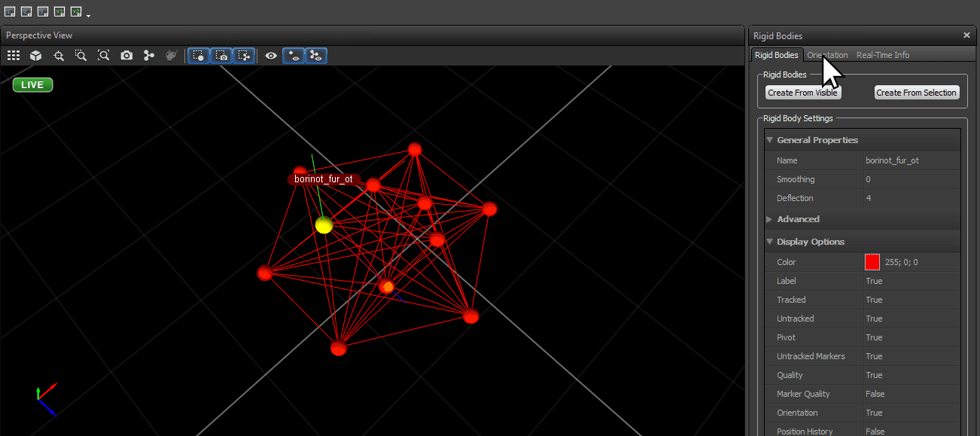Select layout preset 2 icon

pos(26,11)
